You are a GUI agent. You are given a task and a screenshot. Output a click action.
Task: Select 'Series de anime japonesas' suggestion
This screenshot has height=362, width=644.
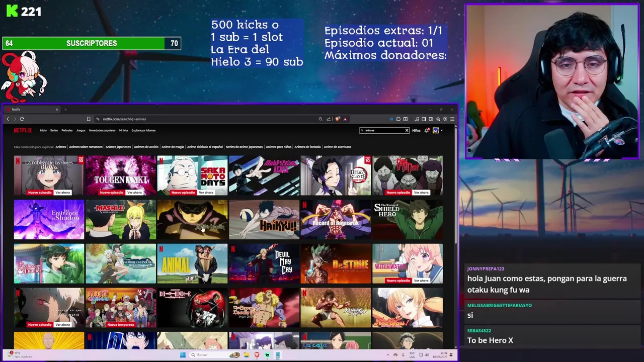pyautogui.click(x=244, y=147)
